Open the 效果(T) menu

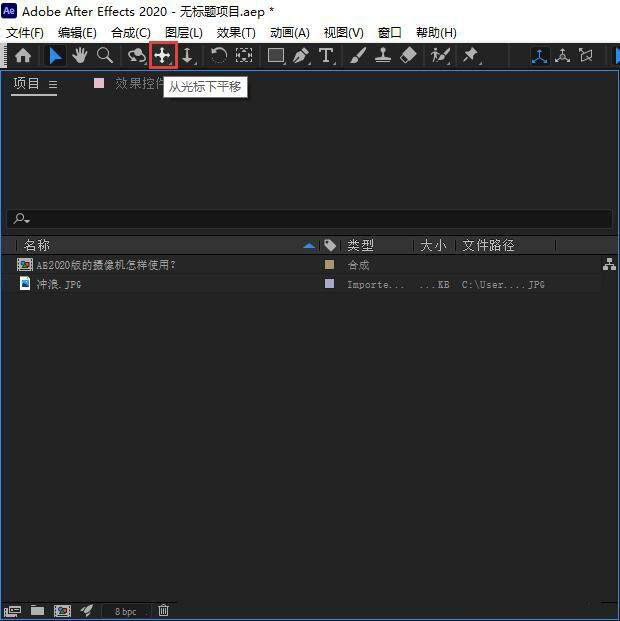click(236, 32)
